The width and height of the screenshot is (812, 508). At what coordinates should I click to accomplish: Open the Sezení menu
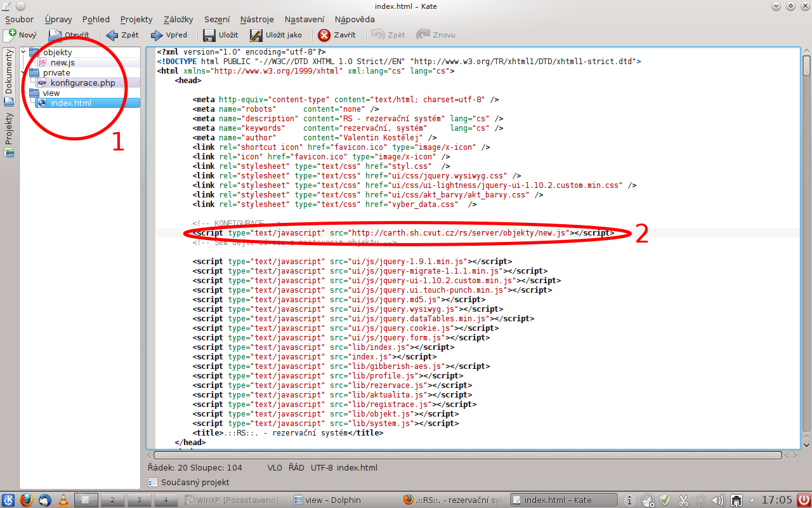(x=218, y=20)
